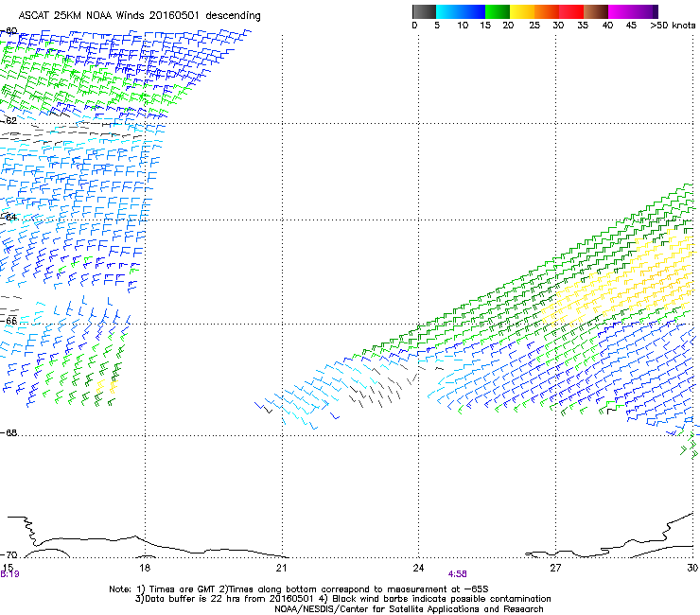This screenshot has height=615, width=700.
Task: Click the yellow 20-25 knots color segment
Action: tap(522, 11)
